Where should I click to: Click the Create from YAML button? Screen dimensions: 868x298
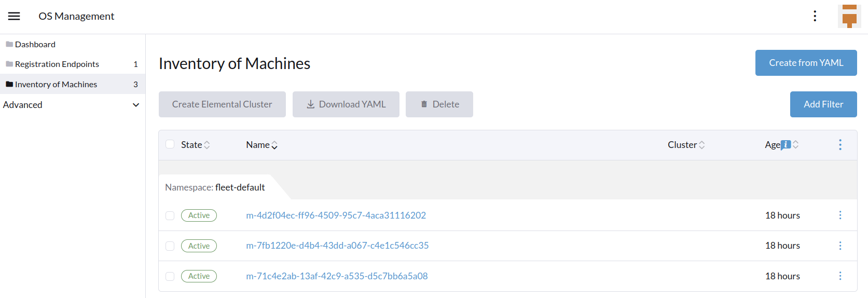pyautogui.click(x=806, y=63)
